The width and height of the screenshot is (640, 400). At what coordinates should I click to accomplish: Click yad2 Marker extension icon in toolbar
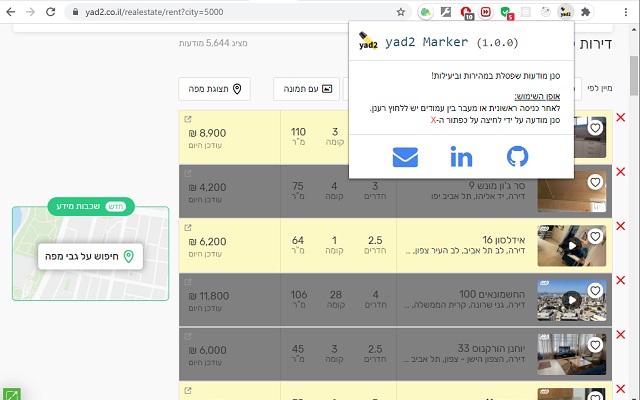pyautogui.click(x=565, y=12)
